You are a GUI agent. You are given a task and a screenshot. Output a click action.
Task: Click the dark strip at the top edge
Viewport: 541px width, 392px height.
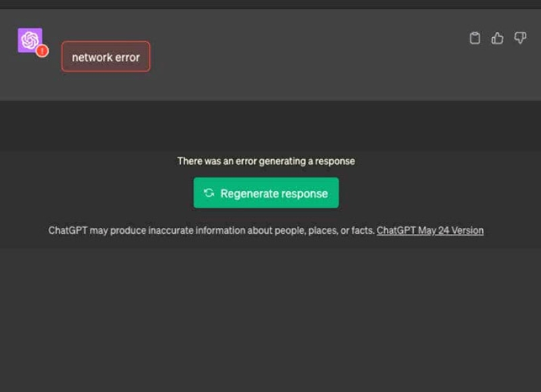click(270, 4)
